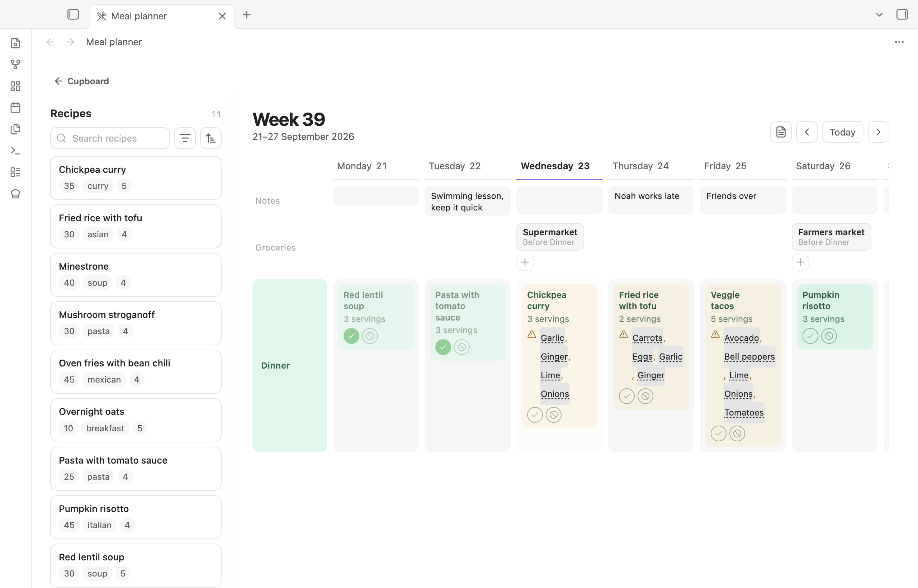
Task: Open Supermarket grocery trip
Action: pyautogui.click(x=550, y=237)
